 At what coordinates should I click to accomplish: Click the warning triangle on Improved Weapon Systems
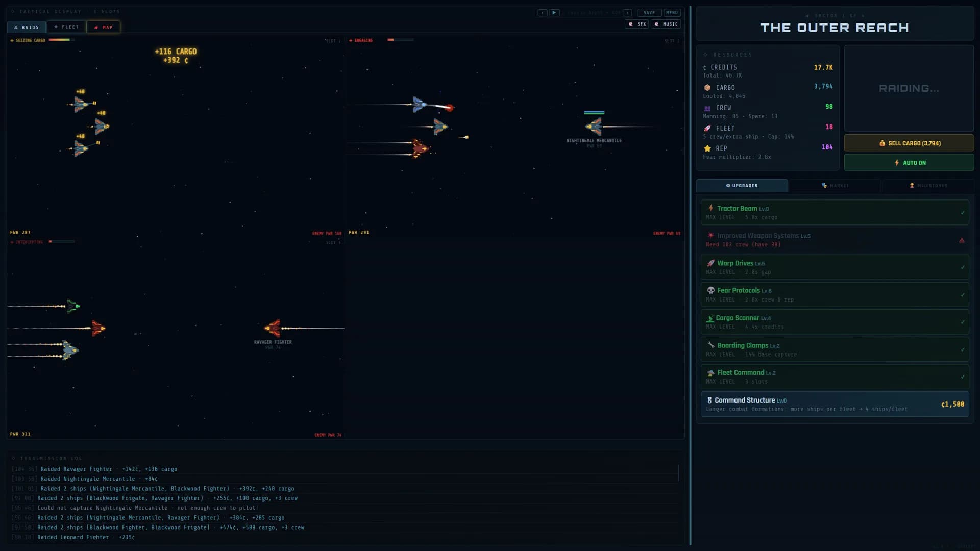[962, 240]
